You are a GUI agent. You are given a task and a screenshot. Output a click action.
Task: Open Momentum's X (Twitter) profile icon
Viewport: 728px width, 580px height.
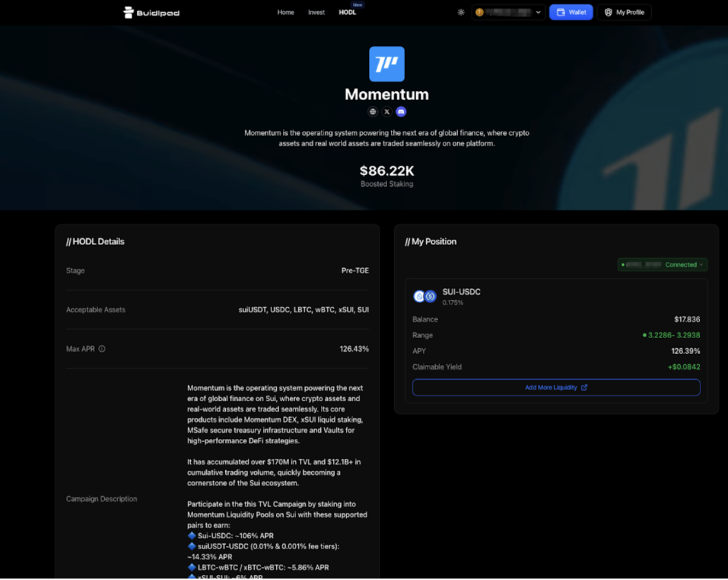[386, 112]
